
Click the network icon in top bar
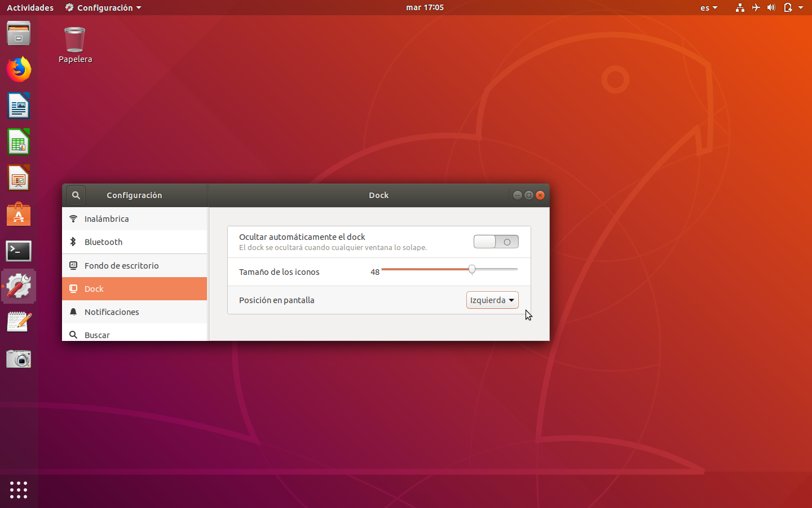point(740,7)
